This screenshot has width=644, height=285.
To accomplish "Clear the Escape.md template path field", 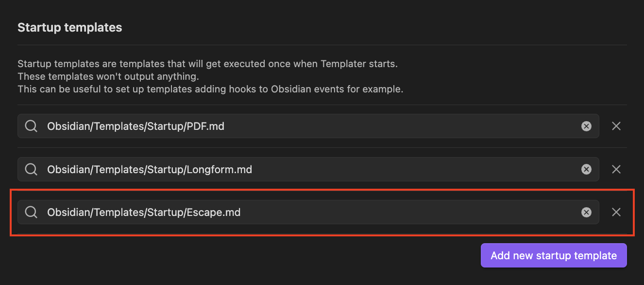I will (586, 212).
